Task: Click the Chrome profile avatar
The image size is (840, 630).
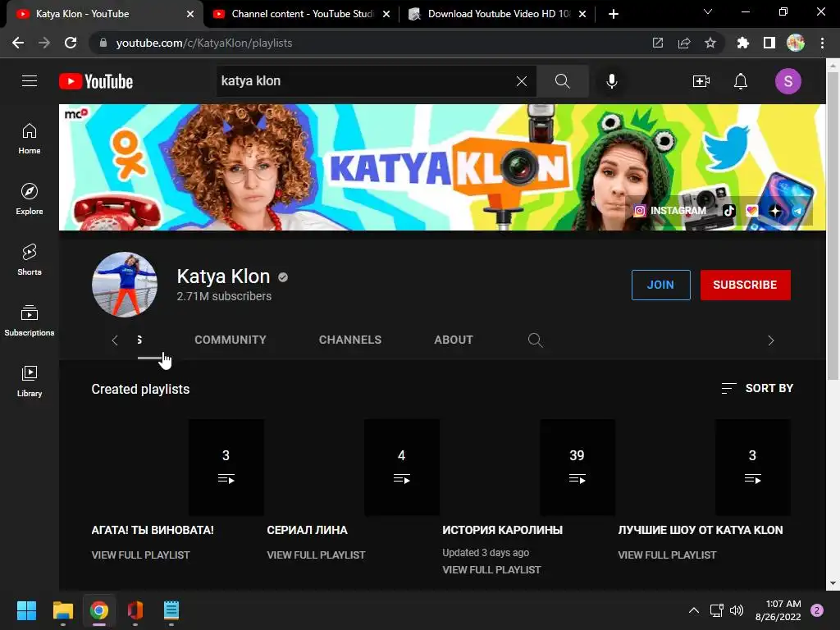Action: (x=796, y=43)
